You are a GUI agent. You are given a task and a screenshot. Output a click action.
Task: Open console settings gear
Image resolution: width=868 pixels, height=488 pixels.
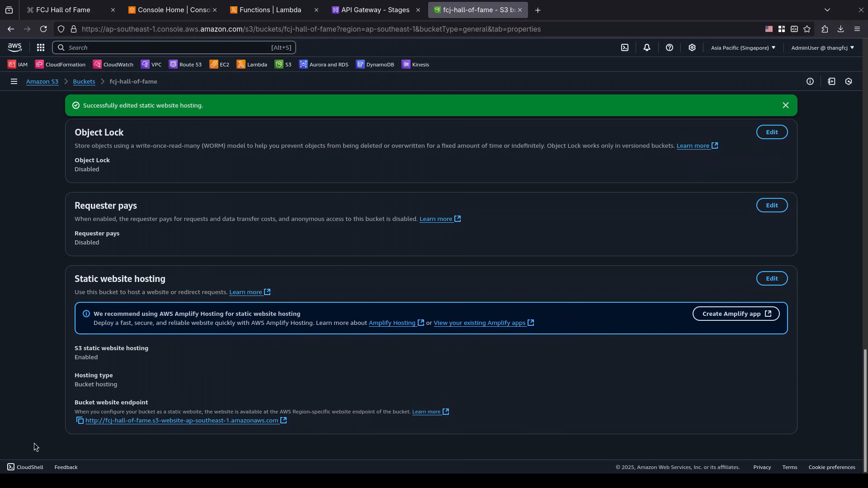(692, 47)
